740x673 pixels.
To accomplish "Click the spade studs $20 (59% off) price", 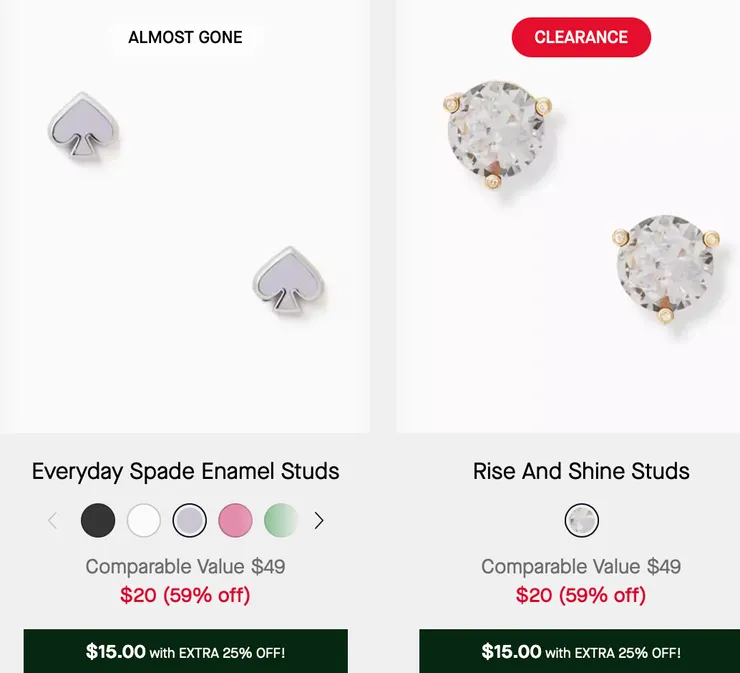I will 185,596.
